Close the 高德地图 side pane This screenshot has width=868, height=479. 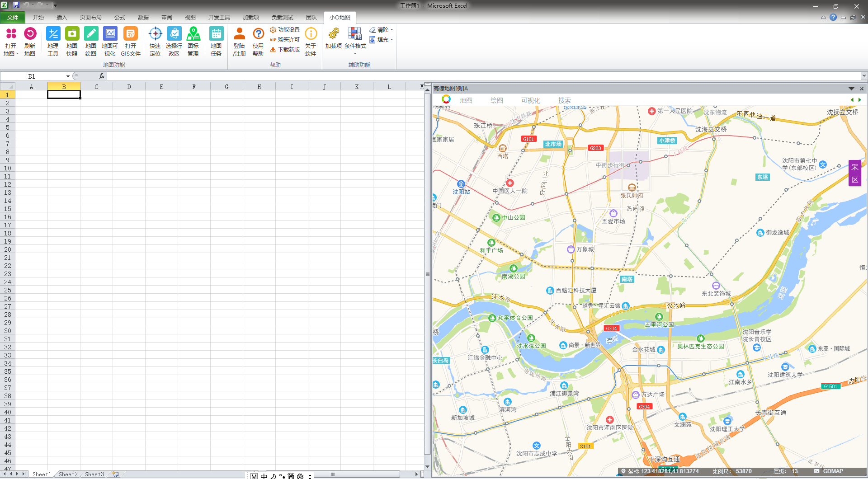(x=862, y=89)
